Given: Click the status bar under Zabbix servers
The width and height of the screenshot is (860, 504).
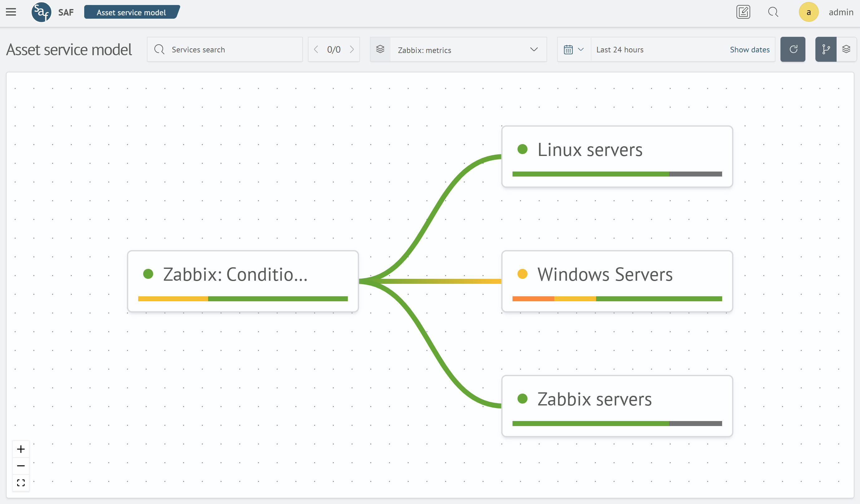Looking at the screenshot, I should pos(617,423).
